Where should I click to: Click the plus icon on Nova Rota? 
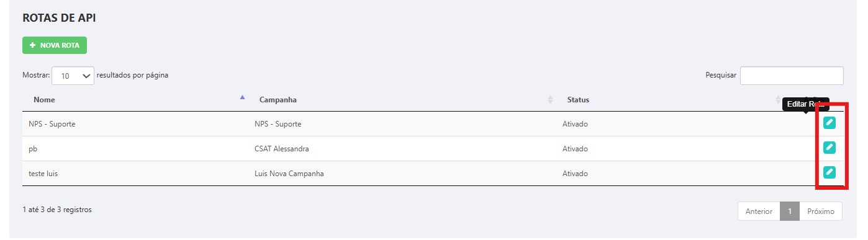[33, 45]
